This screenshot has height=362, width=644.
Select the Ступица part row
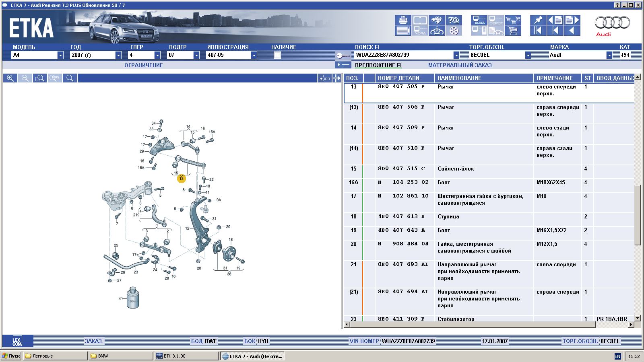tap(489, 220)
